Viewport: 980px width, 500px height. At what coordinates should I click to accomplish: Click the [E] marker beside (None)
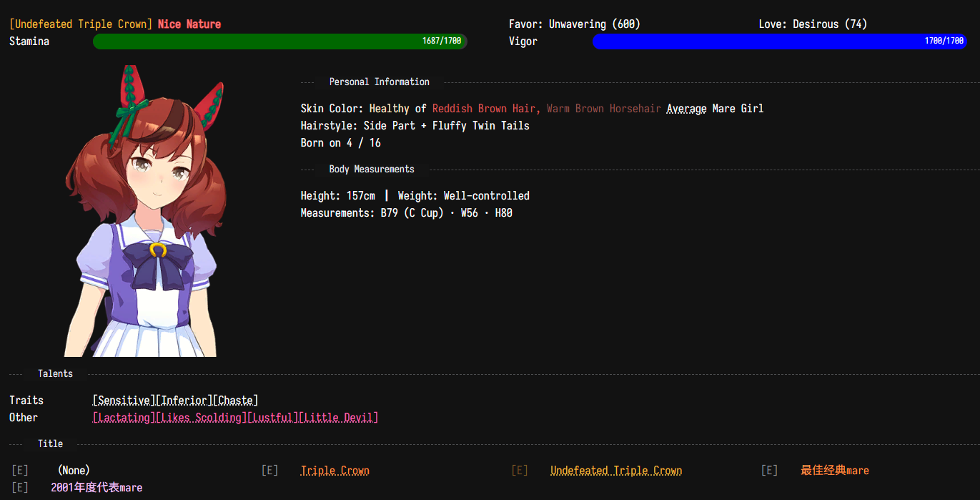20,471
